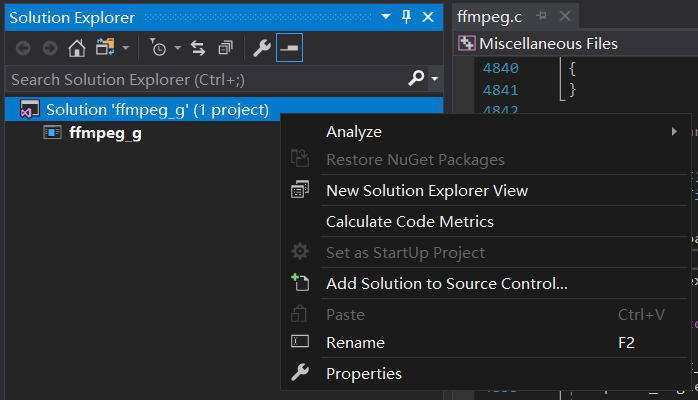698x400 pixels.
Task: Open the search options dropdown arrow
Action: pos(435,79)
